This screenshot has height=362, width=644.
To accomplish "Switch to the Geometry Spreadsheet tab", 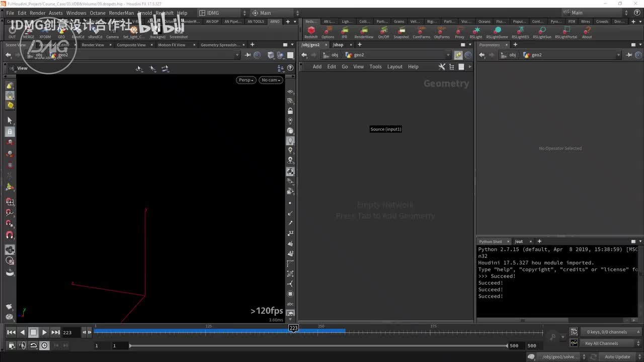I will pos(220,45).
